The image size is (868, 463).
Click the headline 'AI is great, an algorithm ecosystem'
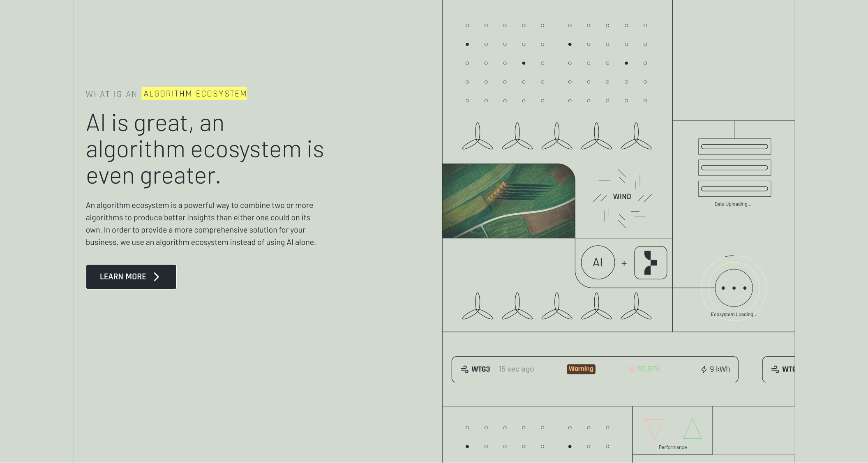pos(205,150)
